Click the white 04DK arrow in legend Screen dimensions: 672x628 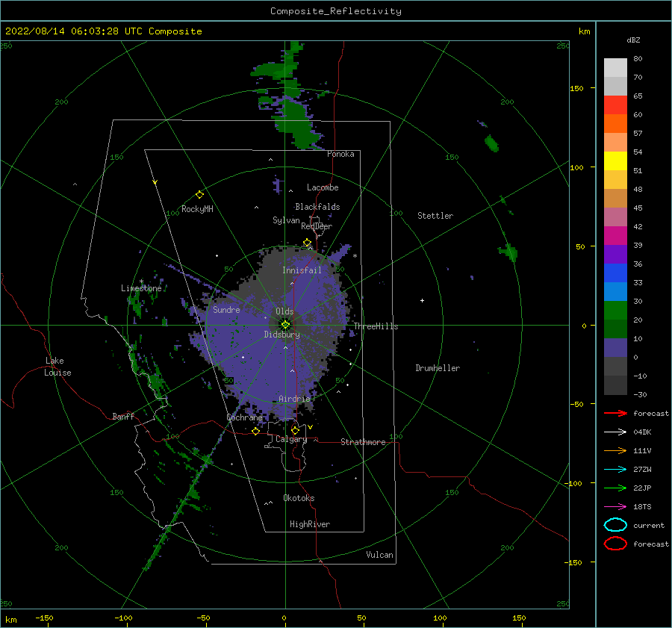point(615,432)
